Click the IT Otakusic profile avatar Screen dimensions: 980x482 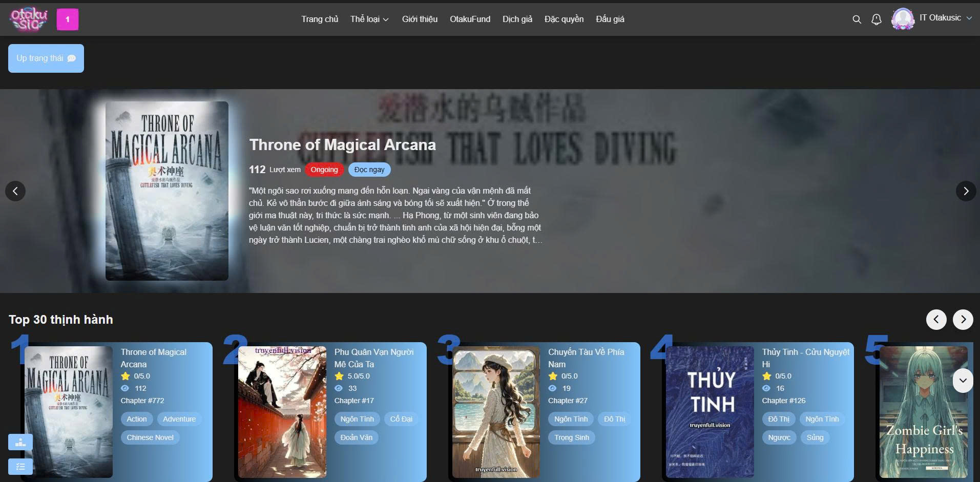pos(903,19)
